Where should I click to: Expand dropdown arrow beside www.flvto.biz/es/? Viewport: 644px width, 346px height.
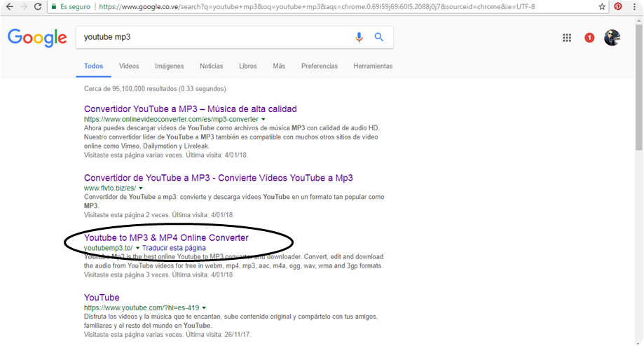click(140, 188)
